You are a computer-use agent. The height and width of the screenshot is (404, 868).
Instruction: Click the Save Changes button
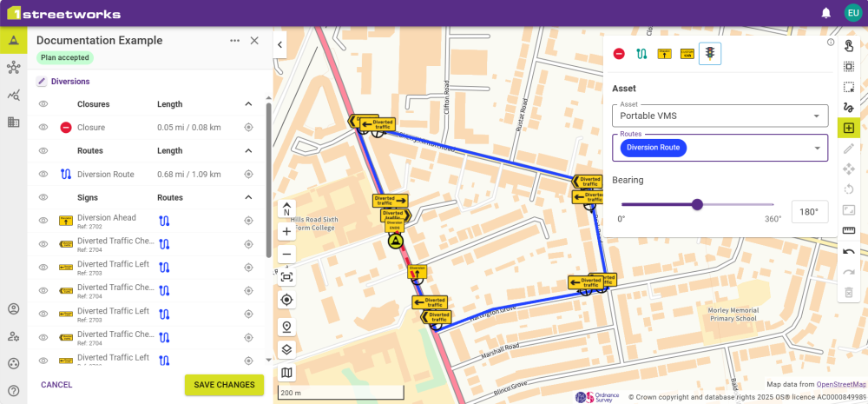[x=224, y=385]
